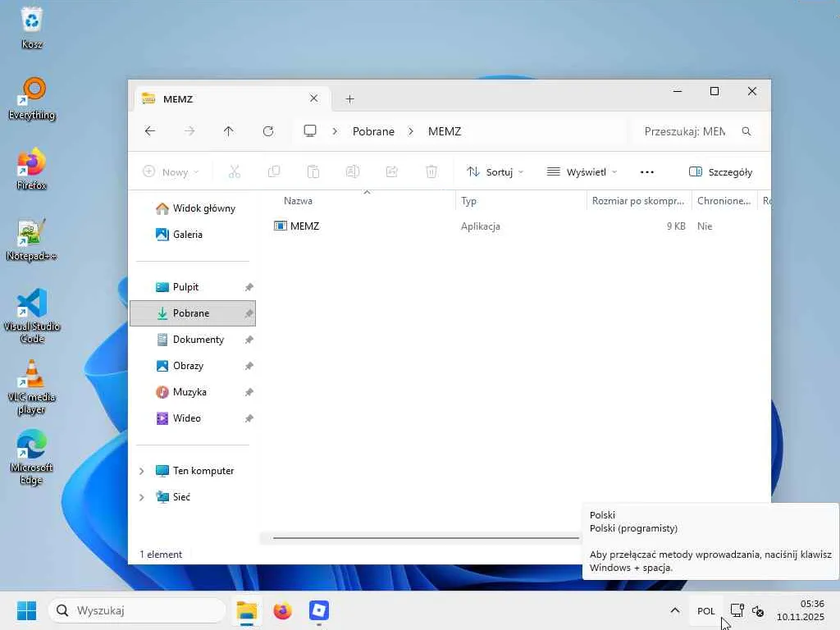
Task: Sort by the Chronione... column header
Action: pyautogui.click(x=724, y=201)
